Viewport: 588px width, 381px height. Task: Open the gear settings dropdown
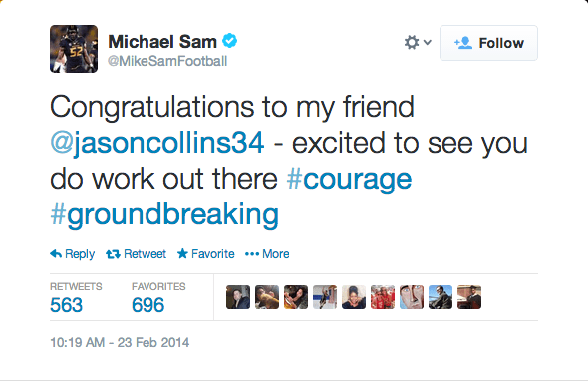(x=418, y=43)
